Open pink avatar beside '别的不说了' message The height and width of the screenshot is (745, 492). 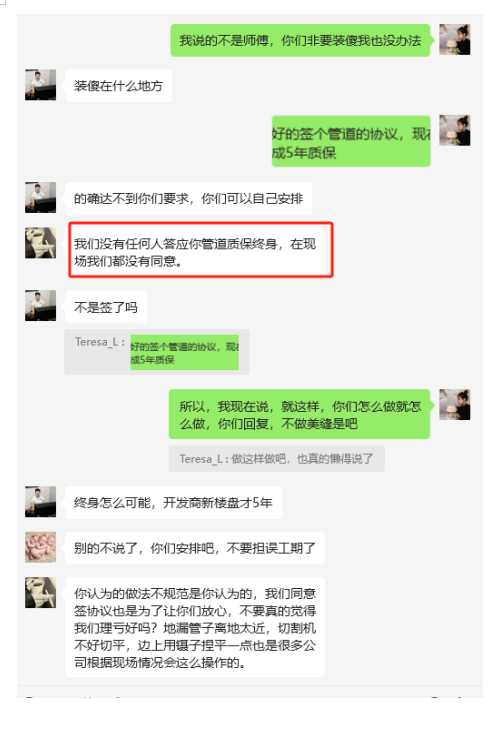pyautogui.click(x=40, y=547)
